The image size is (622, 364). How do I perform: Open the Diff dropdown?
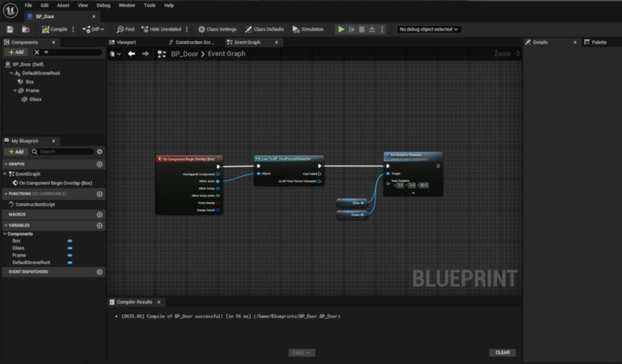[94, 29]
